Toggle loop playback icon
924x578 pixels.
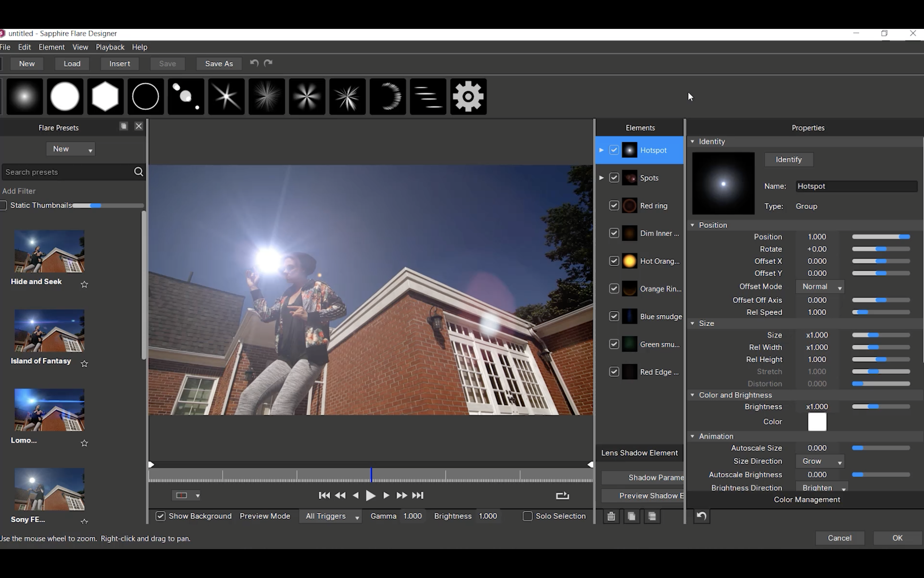click(563, 496)
